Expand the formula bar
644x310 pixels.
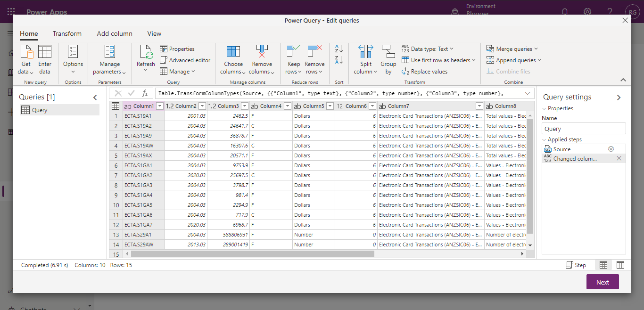coord(528,93)
